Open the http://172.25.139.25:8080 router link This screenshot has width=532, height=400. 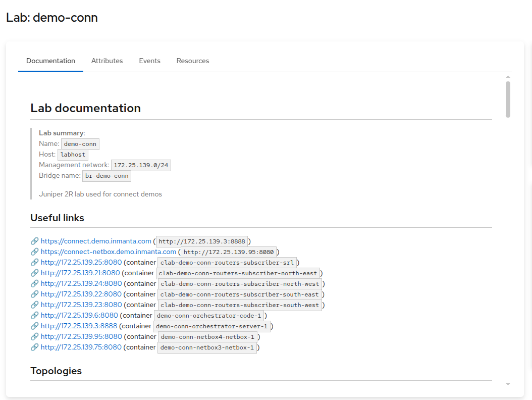(x=81, y=262)
